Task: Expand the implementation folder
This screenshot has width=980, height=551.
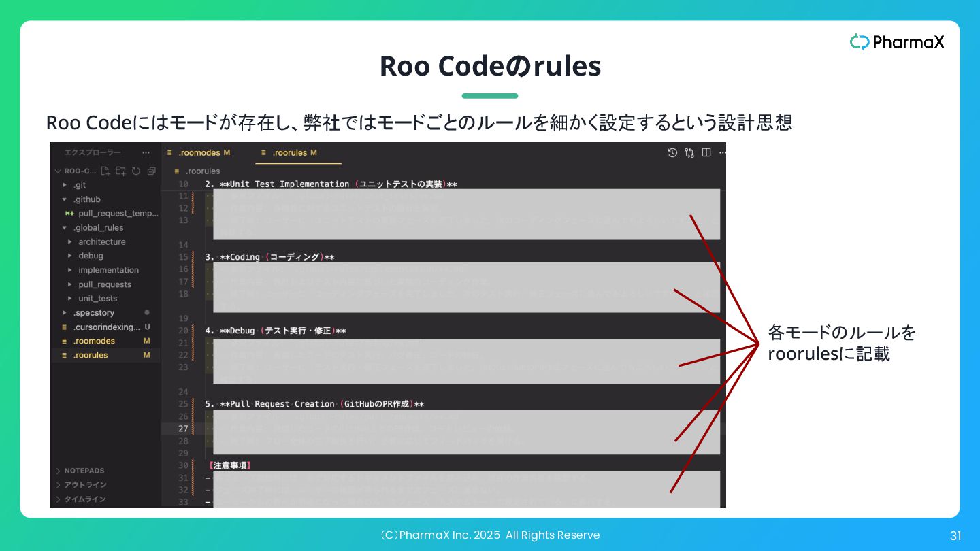Action: [x=71, y=271]
